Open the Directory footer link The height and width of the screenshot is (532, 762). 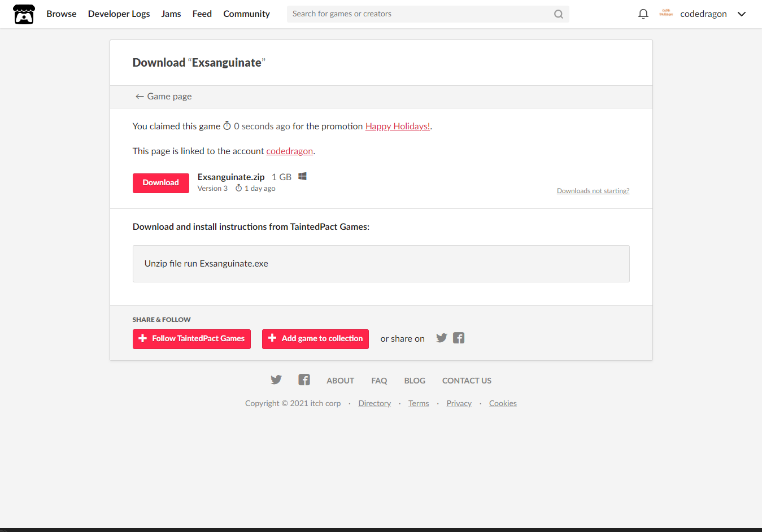(375, 403)
